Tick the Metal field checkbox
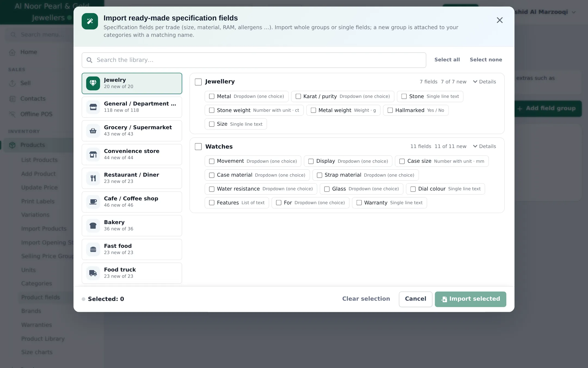Viewport: 588px width, 368px height. (212, 96)
